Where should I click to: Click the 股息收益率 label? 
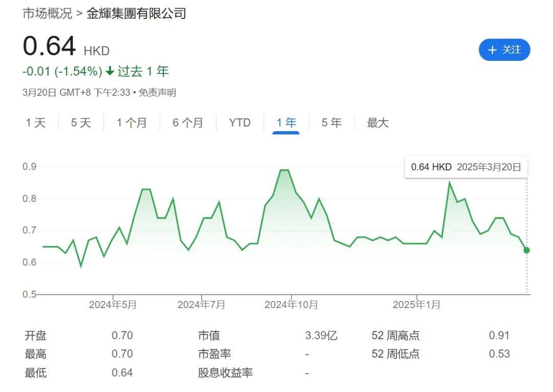tap(225, 373)
